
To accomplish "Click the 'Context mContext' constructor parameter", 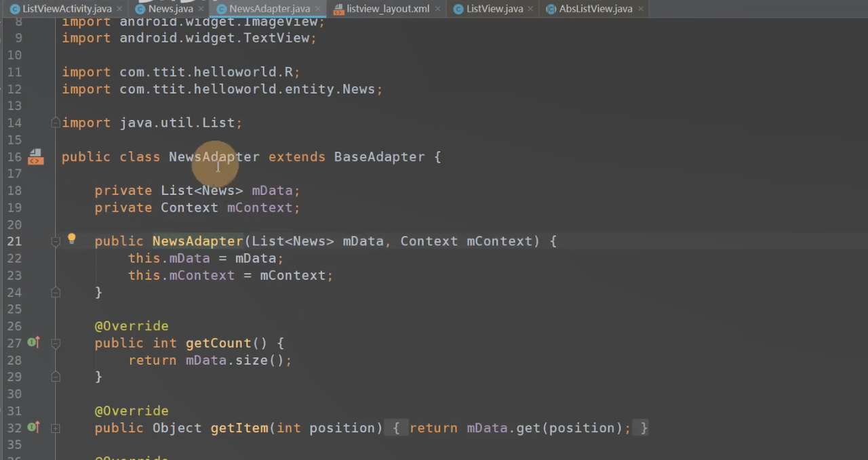I will click(x=467, y=241).
